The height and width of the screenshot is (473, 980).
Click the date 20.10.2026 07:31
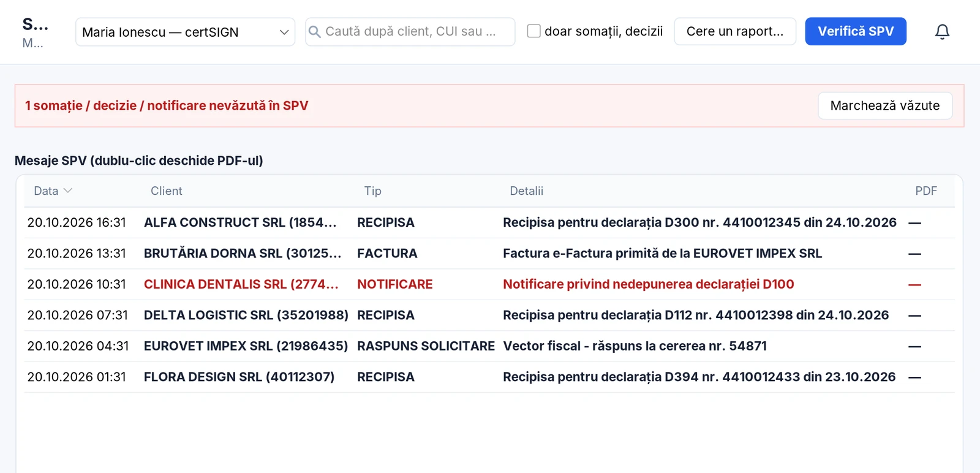click(x=78, y=316)
